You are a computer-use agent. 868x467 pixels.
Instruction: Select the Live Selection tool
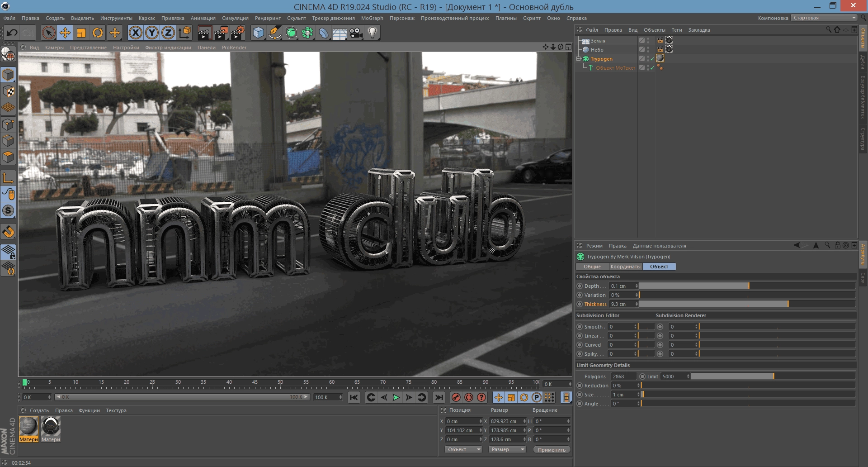click(48, 33)
